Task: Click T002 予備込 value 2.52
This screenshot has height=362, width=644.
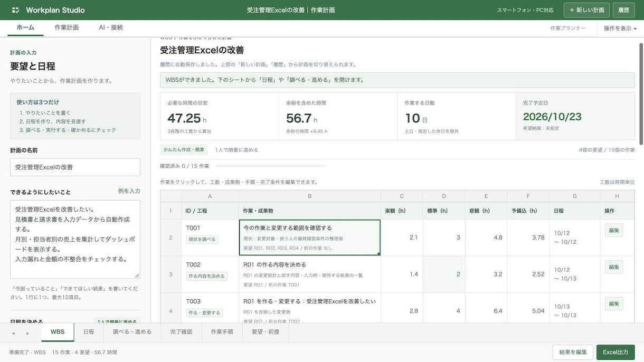Action: [528, 274]
